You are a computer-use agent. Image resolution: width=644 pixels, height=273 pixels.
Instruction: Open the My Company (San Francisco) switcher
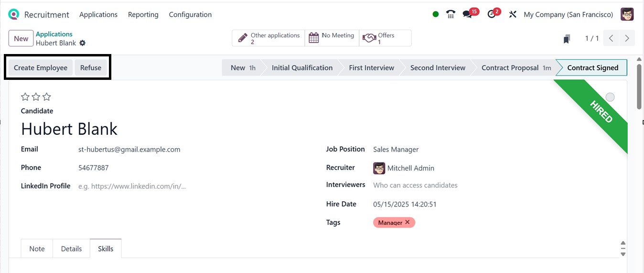coord(568,14)
